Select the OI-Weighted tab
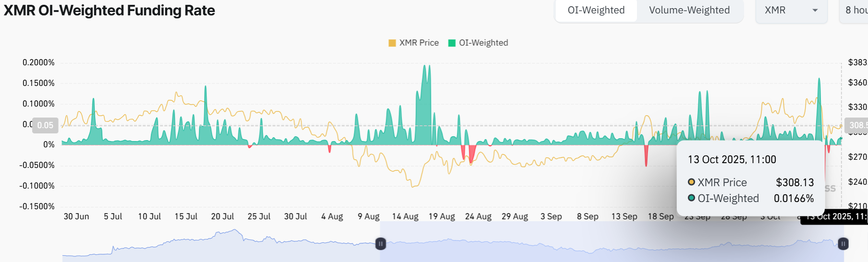Image resolution: width=868 pixels, height=262 pixels. (596, 10)
